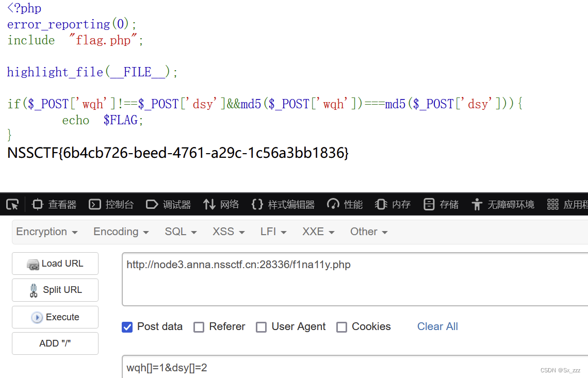Open the element picker tool in DevTools
The height and width of the screenshot is (378, 588).
point(12,204)
